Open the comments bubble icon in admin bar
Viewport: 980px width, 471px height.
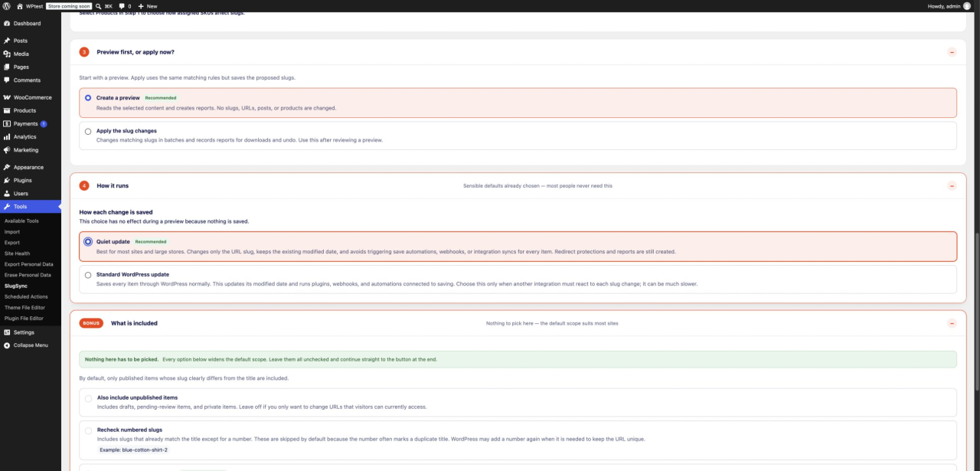[x=122, y=5]
